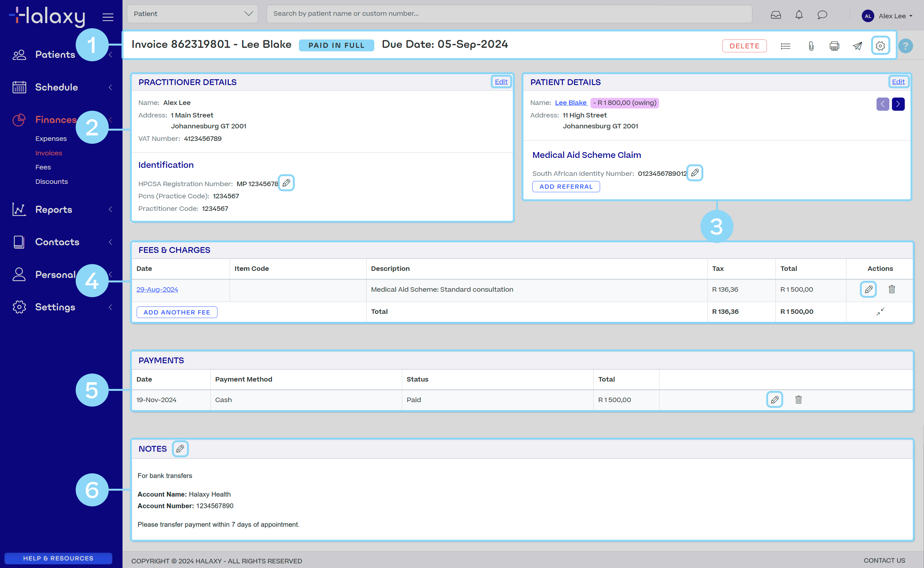Expand the Contacts sidebar section
This screenshot has height=568, width=924.
(x=110, y=242)
